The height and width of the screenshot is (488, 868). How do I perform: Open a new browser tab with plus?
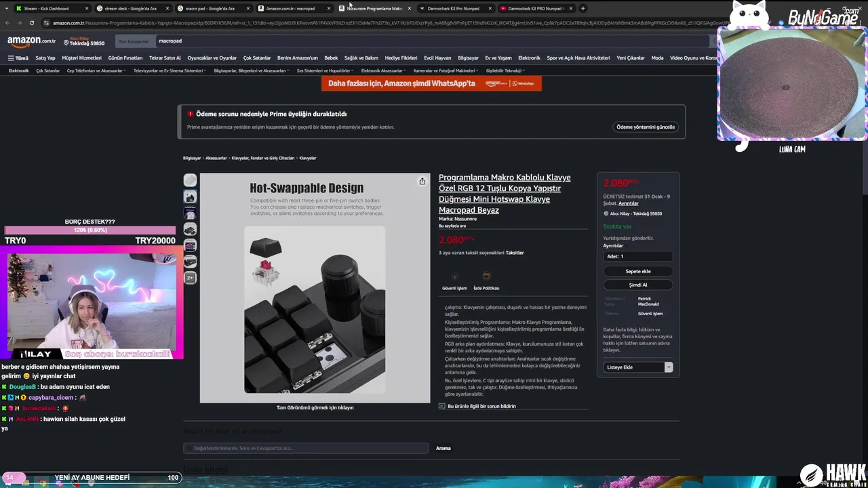pyautogui.click(x=583, y=8)
